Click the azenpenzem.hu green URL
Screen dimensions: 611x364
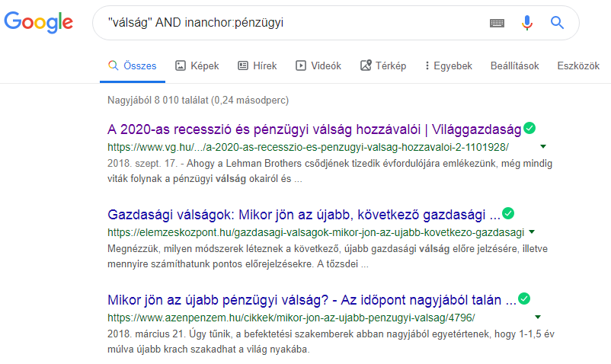tap(291, 318)
